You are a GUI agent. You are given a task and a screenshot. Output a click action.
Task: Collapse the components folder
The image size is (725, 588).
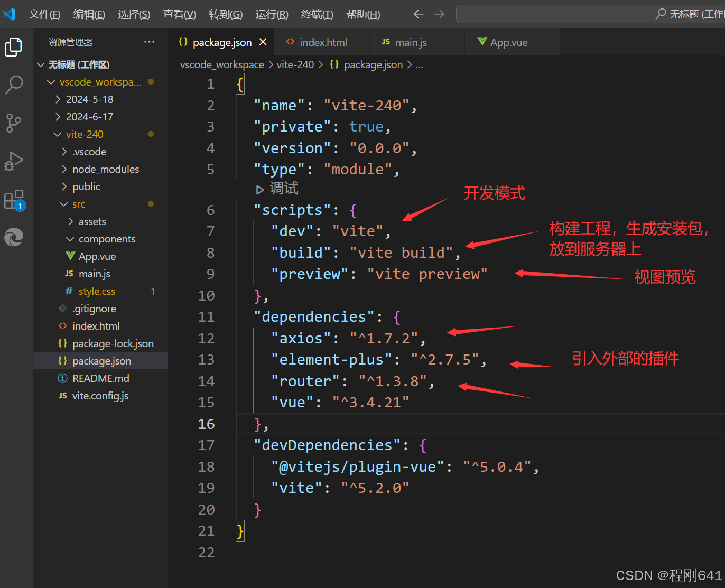tap(100, 239)
